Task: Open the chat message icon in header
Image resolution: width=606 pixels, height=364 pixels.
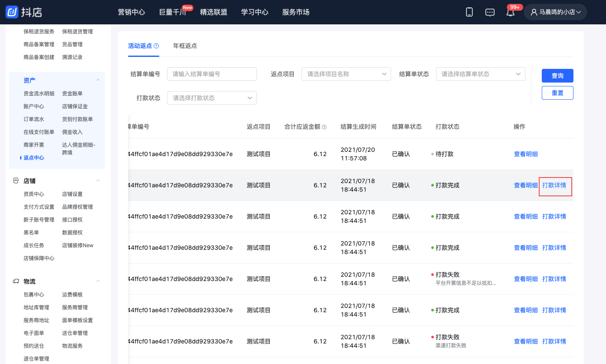Action: pyautogui.click(x=490, y=12)
